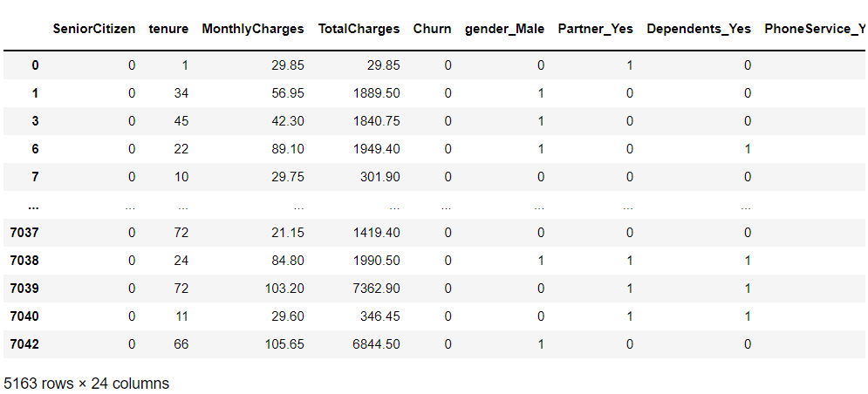Click the "5163 rows × 24 columns" summary text
Screen dimensions: 868x394
click(x=86, y=383)
